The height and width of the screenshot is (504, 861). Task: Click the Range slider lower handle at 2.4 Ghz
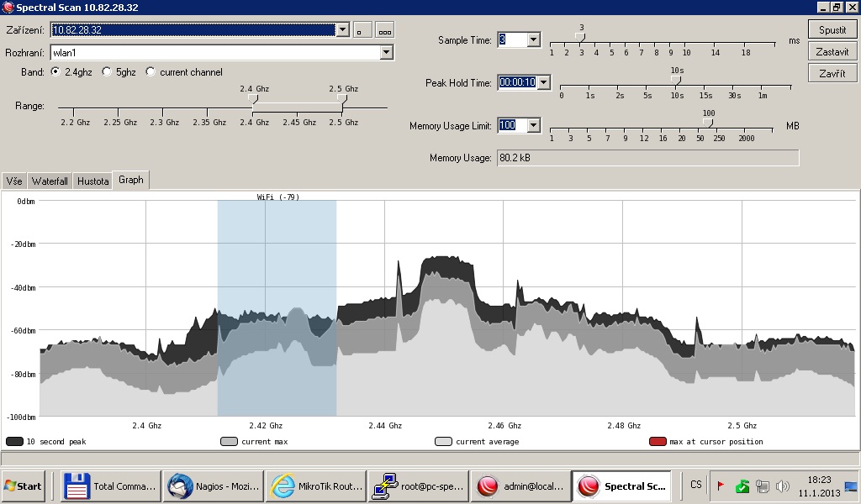[253, 99]
